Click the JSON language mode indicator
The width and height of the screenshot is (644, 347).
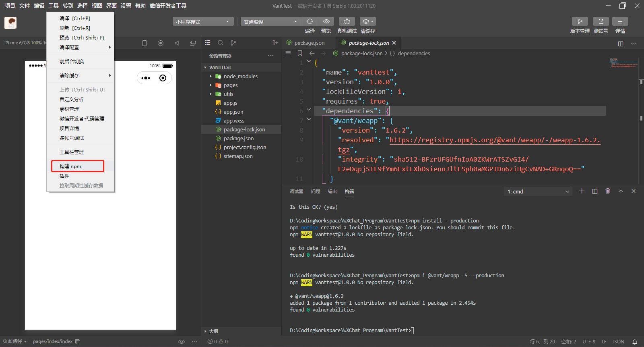618,341
